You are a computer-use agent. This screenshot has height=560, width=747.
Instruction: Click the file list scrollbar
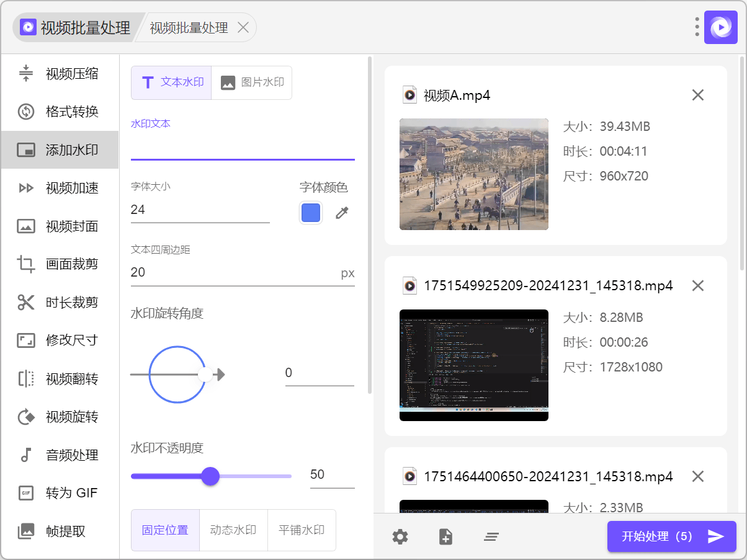click(743, 164)
